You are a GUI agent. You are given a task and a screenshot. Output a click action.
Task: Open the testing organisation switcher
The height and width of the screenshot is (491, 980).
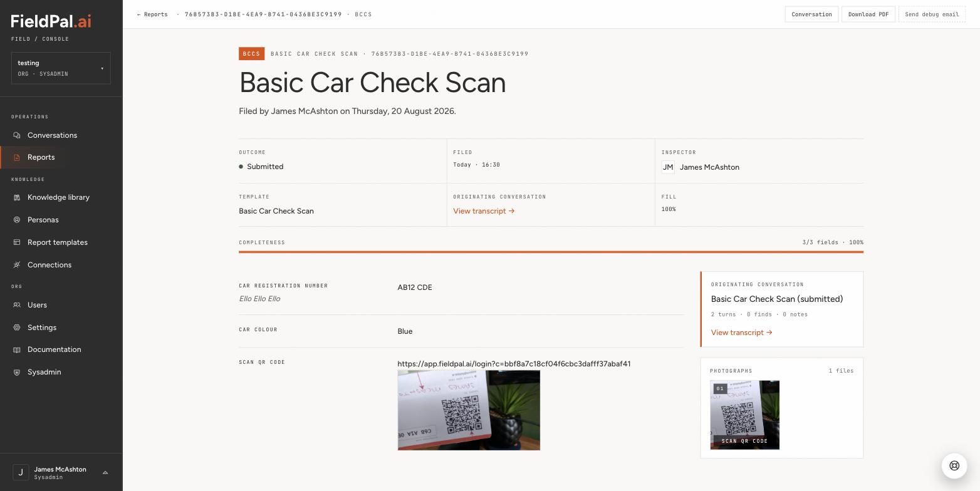click(x=61, y=68)
